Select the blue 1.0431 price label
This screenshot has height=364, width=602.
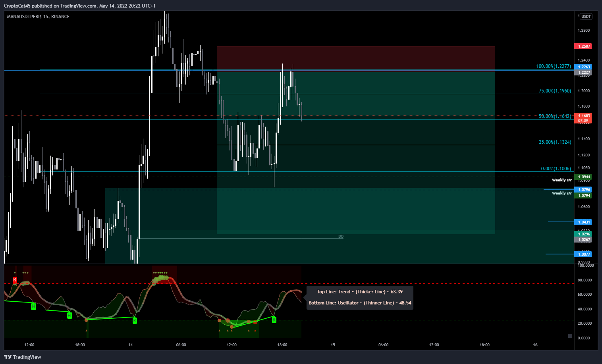tap(583, 222)
